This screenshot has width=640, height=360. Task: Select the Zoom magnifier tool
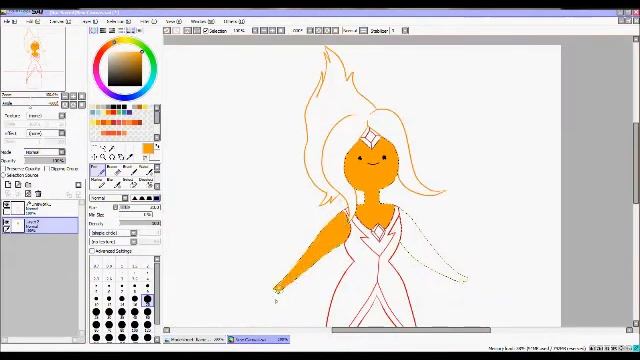pos(103,157)
